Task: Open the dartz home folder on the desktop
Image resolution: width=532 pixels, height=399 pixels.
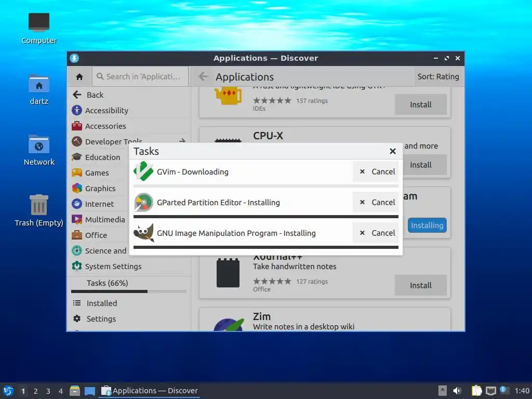Action: [39, 89]
